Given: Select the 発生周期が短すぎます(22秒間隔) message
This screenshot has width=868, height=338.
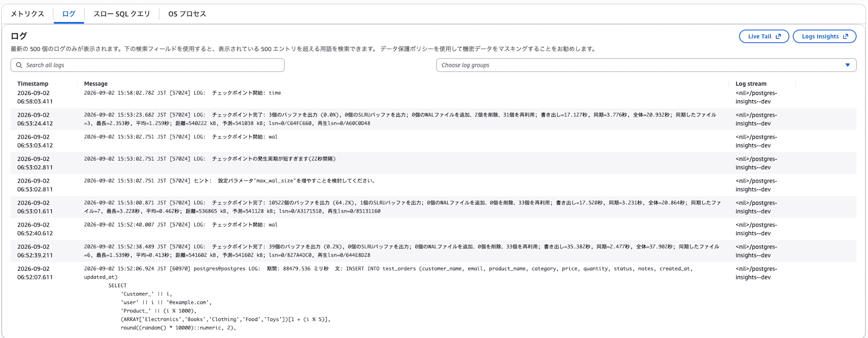Looking at the screenshot, I should [x=210, y=159].
